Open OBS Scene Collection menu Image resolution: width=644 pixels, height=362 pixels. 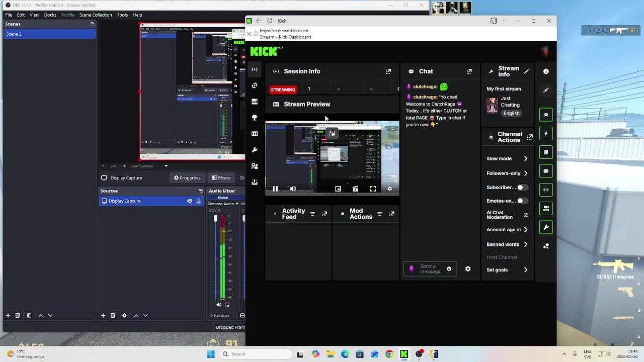[x=96, y=15]
